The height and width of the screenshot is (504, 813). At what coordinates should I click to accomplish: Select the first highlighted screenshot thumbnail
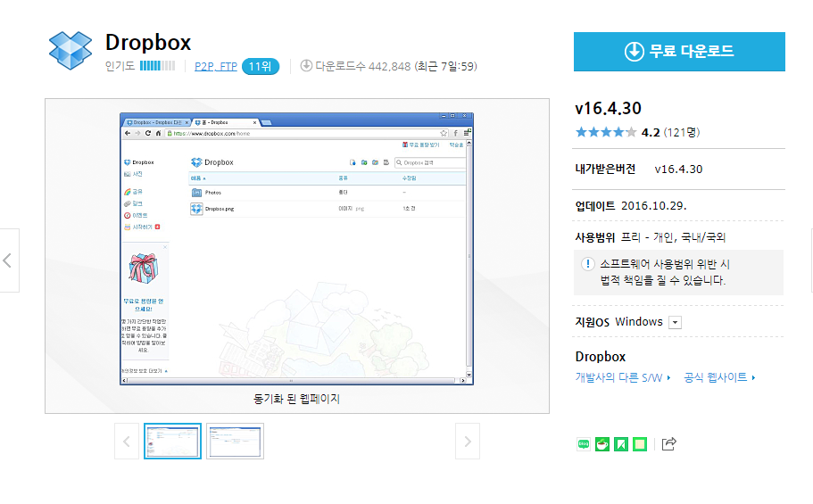[172, 442]
